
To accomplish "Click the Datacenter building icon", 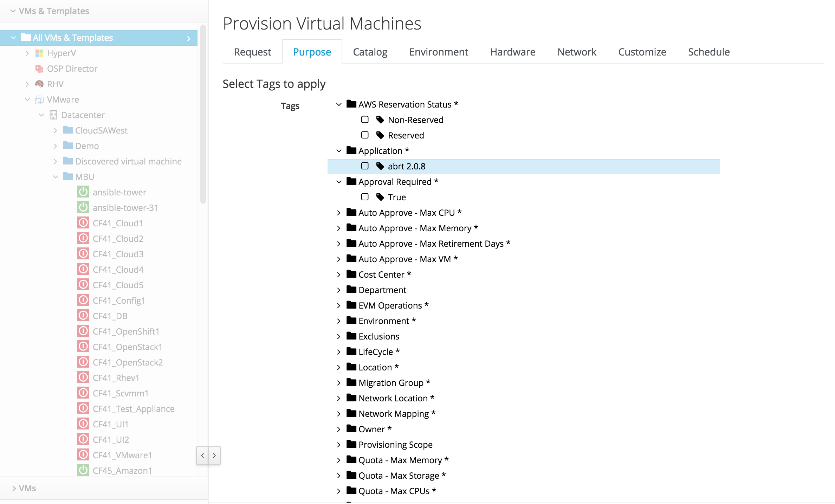I will 53,115.
